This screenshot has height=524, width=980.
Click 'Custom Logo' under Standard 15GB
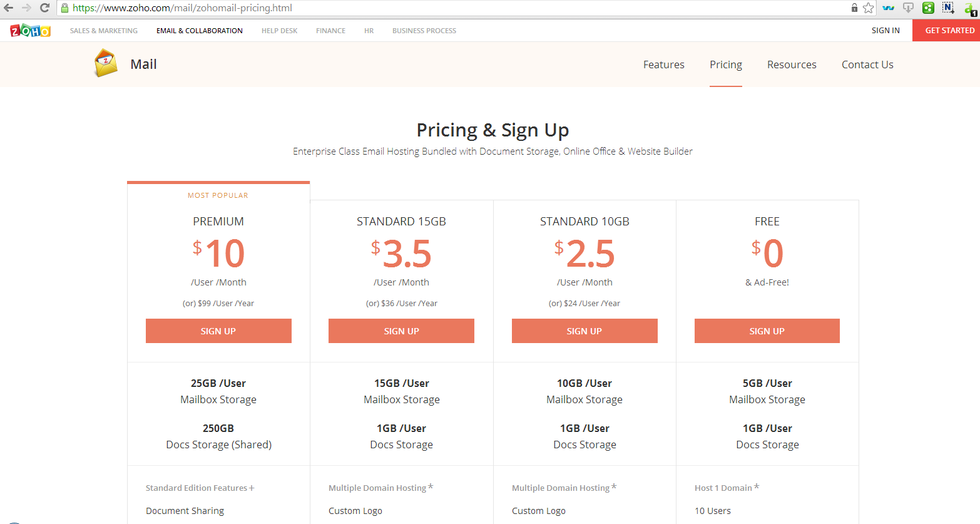click(x=355, y=511)
